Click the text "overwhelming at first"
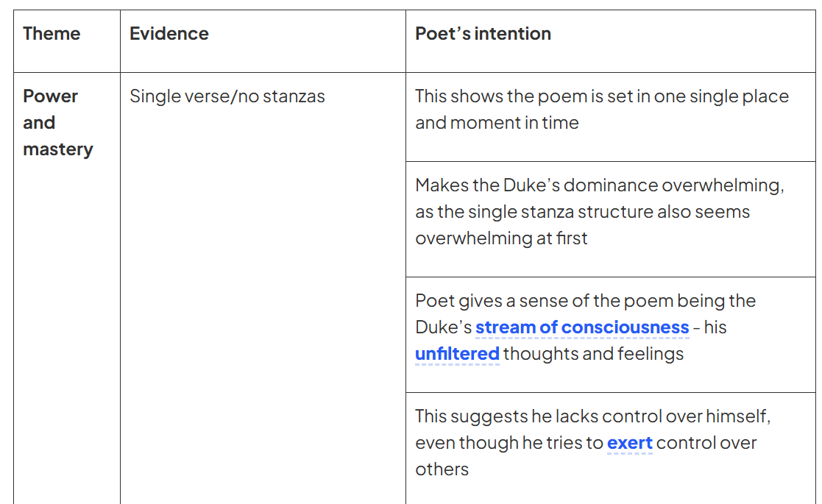 (501, 238)
